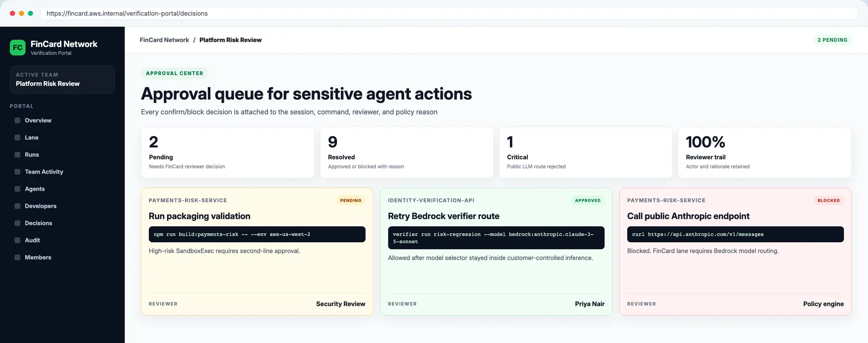Click the Agents nav icon
Screen dimensions: 868x343
(17, 189)
